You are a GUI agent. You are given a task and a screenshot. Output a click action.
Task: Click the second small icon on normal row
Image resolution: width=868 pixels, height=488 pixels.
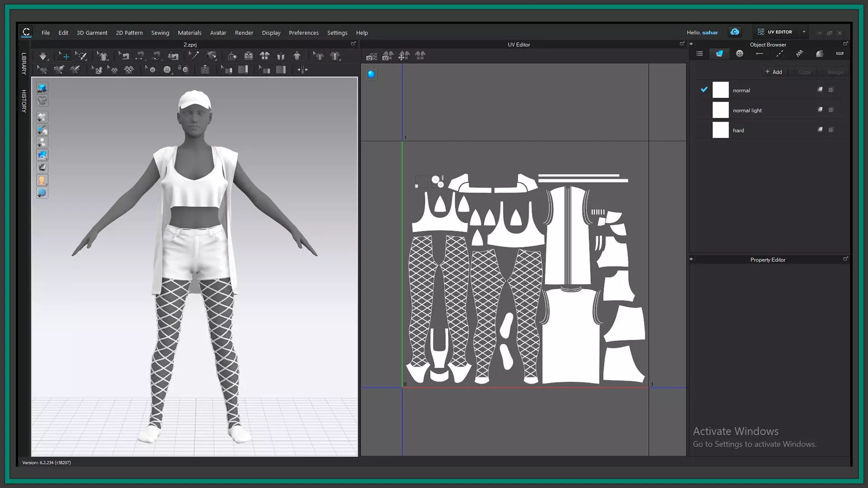[831, 90]
